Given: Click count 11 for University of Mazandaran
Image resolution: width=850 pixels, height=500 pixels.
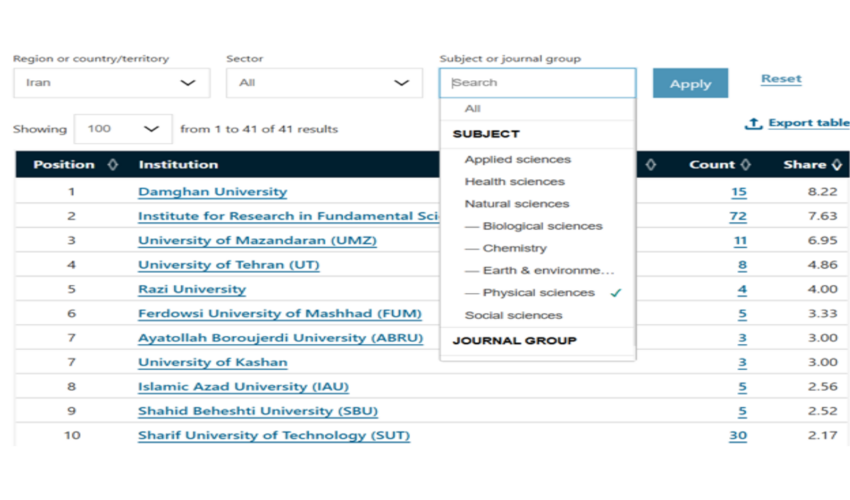Looking at the screenshot, I should tap(740, 241).
